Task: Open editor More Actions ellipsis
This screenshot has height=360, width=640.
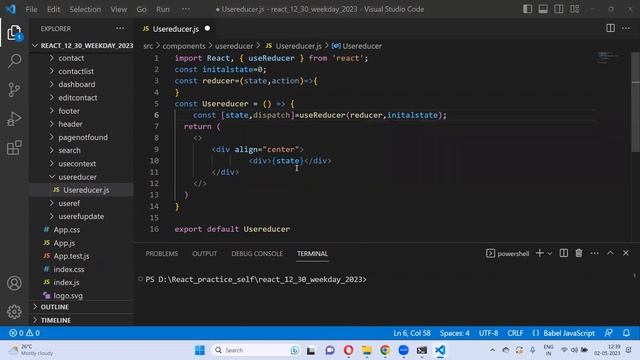Action: pyautogui.click(x=626, y=28)
